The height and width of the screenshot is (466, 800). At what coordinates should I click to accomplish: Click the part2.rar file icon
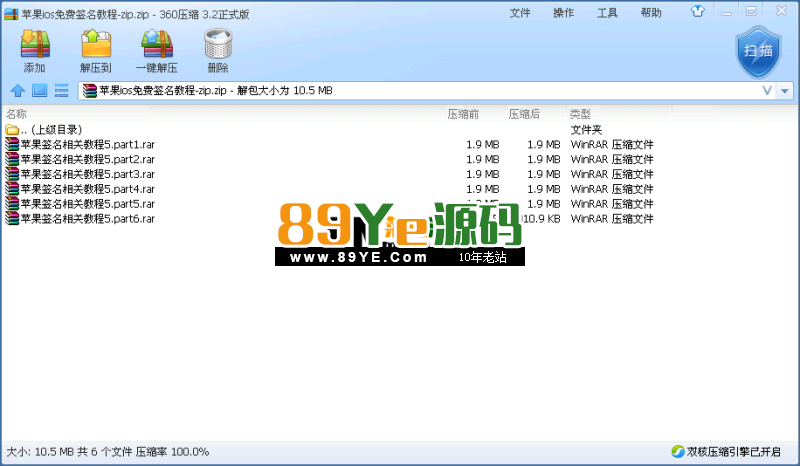pos(12,159)
